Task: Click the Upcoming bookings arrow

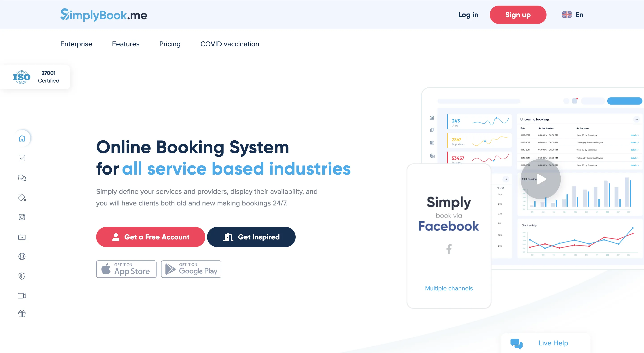Action: pyautogui.click(x=636, y=119)
